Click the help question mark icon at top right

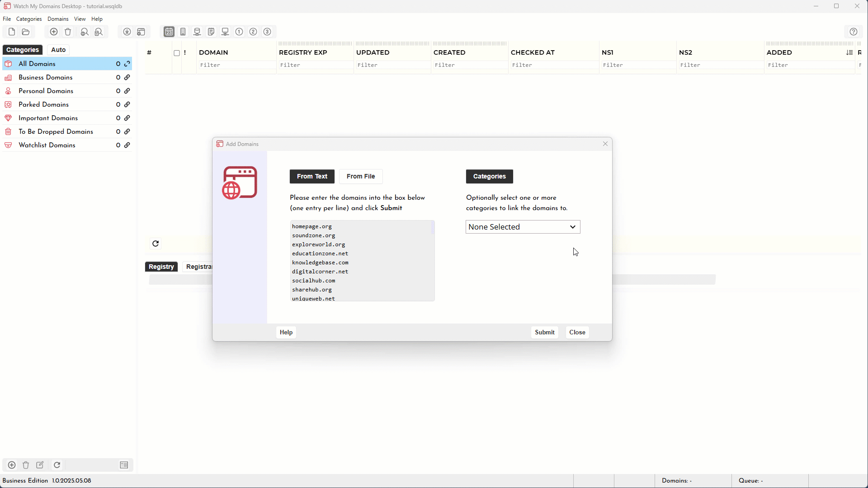click(x=853, y=32)
